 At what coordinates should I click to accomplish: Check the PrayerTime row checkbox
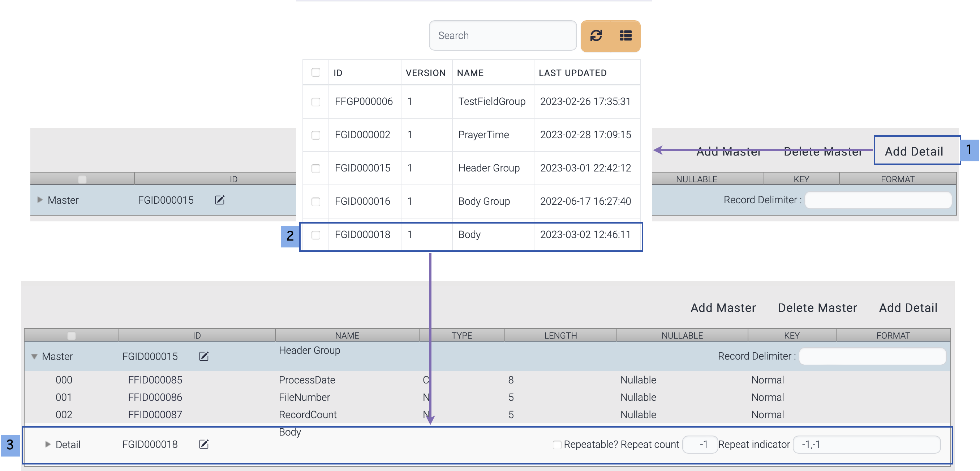click(316, 135)
